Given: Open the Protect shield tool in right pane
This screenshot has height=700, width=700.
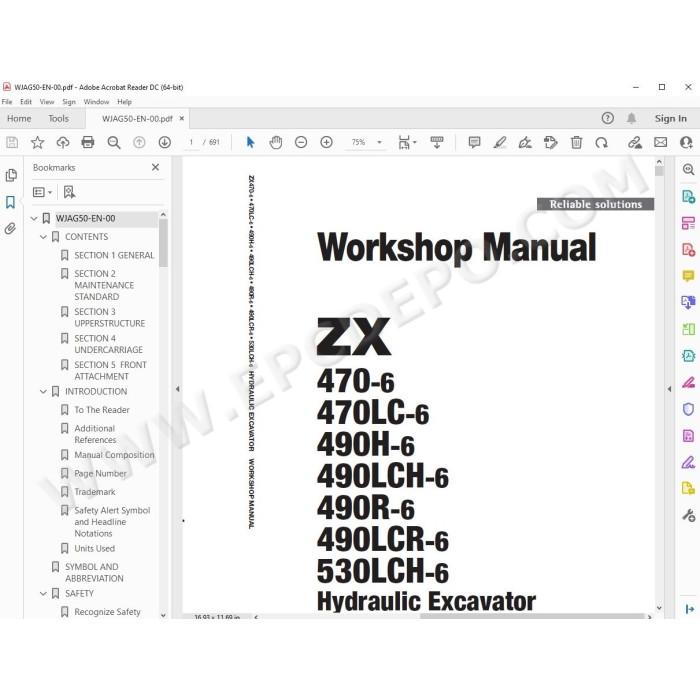Looking at the screenshot, I should pos(688,409).
